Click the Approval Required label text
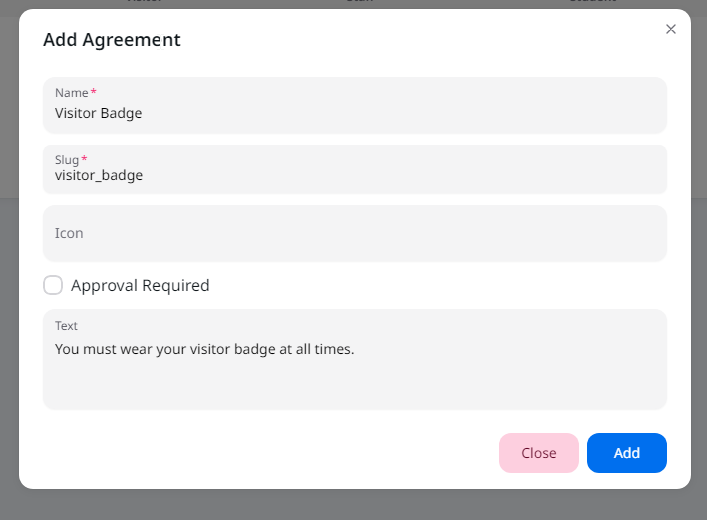The height and width of the screenshot is (520, 707). (140, 285)
